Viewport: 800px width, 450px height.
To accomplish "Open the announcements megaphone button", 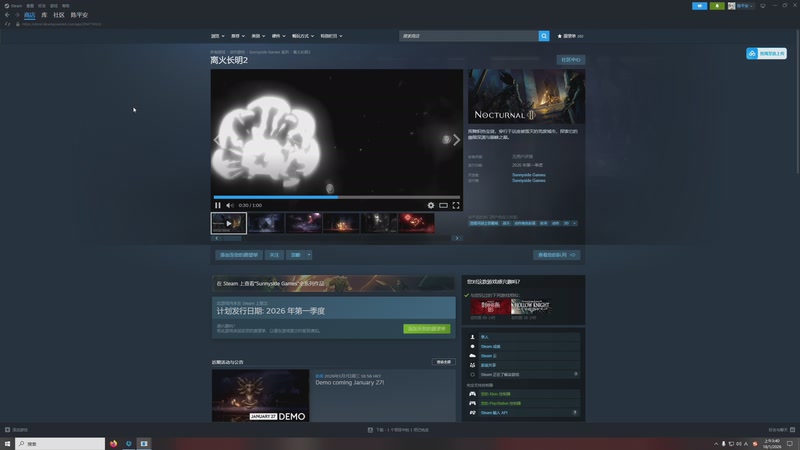I will [x=699, y=6].
